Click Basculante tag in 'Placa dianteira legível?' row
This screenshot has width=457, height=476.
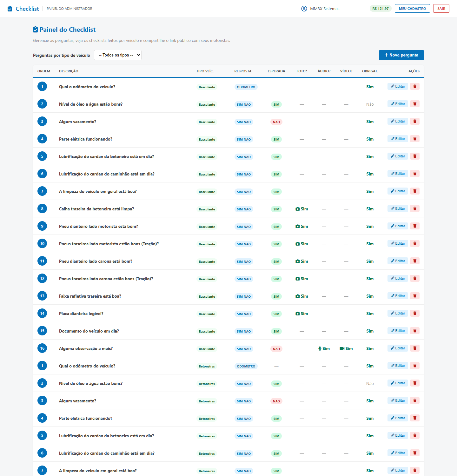(x=207, y=314)
